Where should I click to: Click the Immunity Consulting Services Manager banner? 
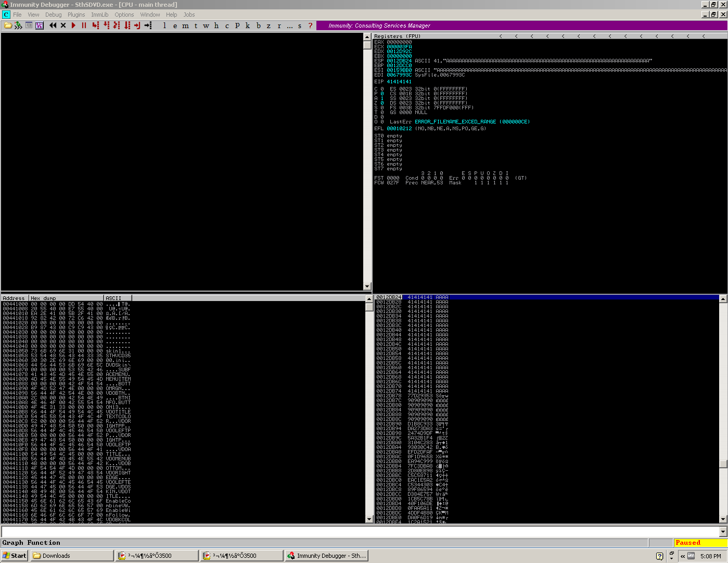click(521, 25)
